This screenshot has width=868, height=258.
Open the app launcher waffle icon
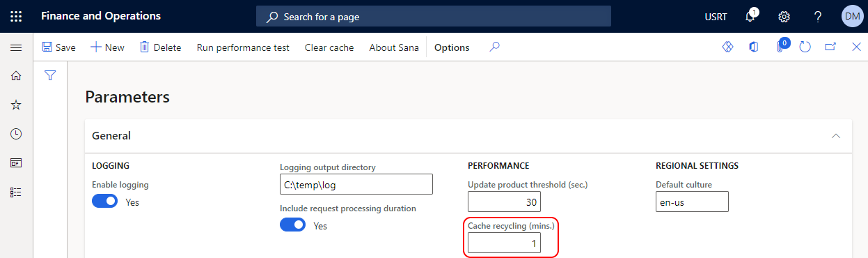(x=16, y=16)
